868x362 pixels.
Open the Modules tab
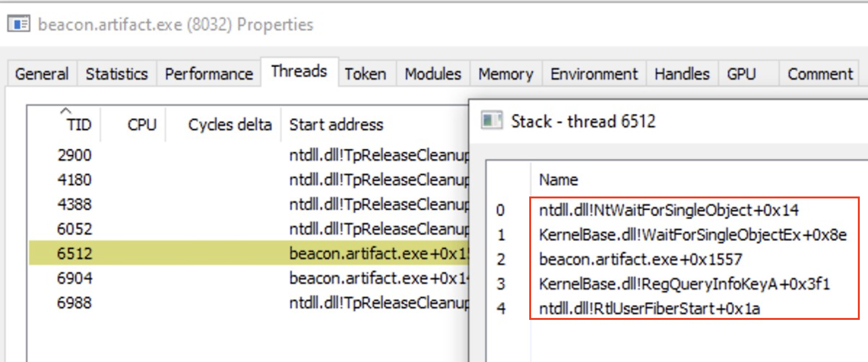click(x=432, y=74)
